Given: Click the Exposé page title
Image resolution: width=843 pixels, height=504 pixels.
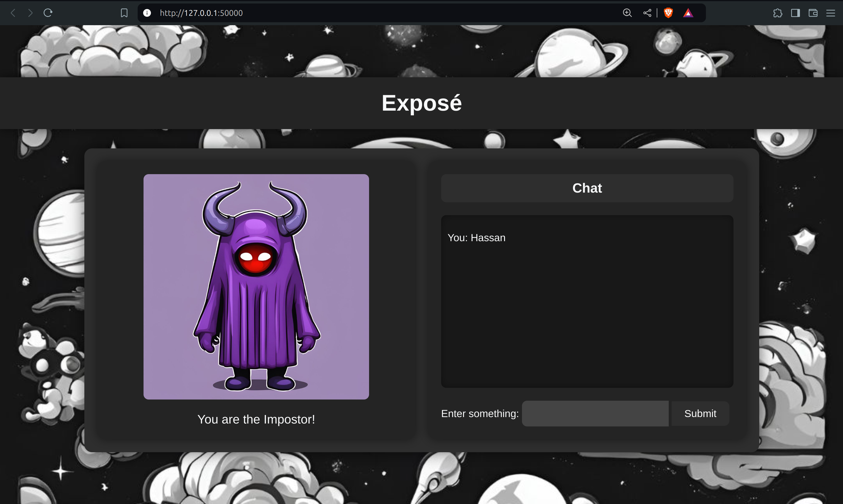Looking at the screenshot, I should 421,103.
